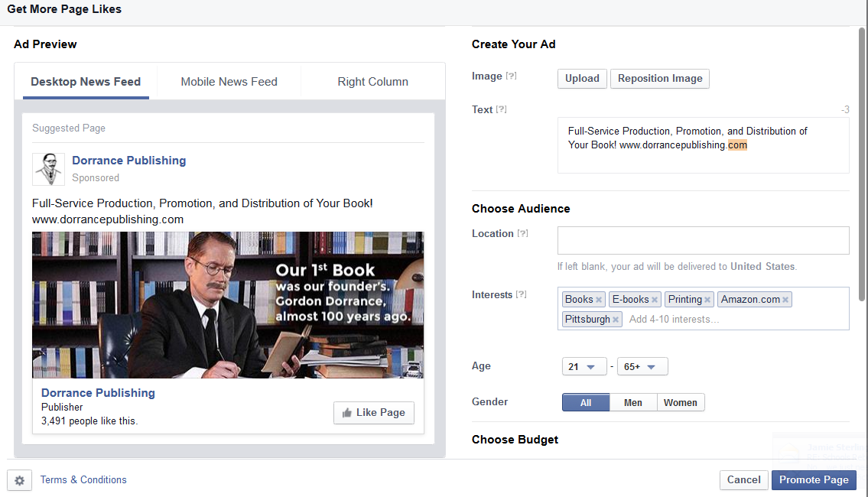Remove the Printing interest tag
Viewport: 868px width, 497px height.
coord(707,300)
